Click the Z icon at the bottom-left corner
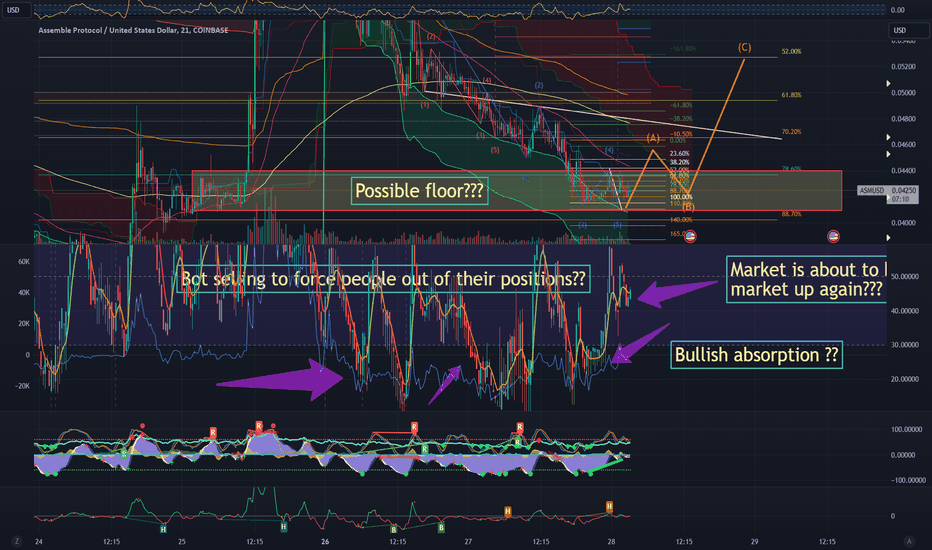This screenshot has height=550, width=932. pyautogui.click(x=17, y=541)
